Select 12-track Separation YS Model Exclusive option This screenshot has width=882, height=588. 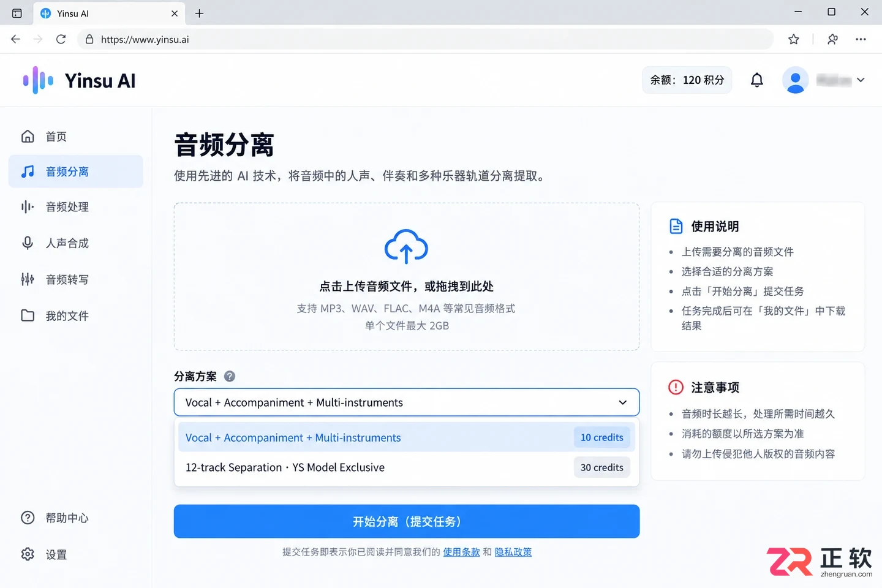pos(407,467)
